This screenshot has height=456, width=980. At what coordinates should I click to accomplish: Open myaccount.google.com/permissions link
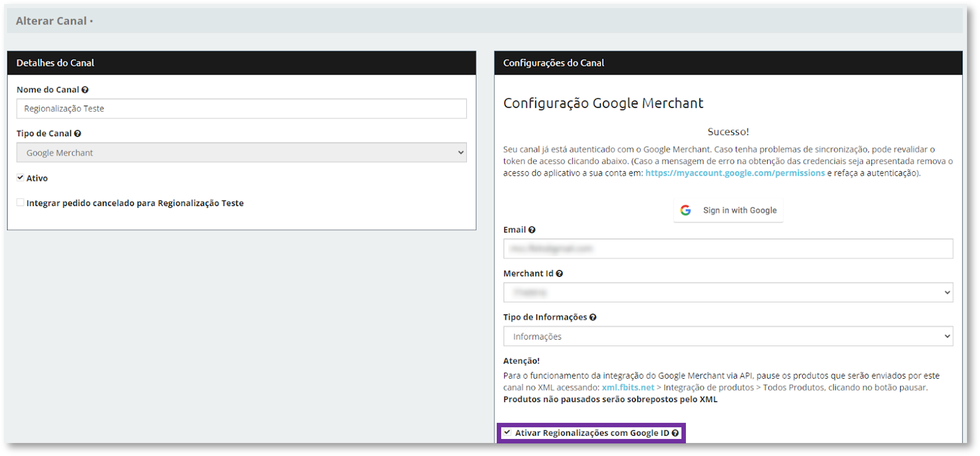point(735,173)
